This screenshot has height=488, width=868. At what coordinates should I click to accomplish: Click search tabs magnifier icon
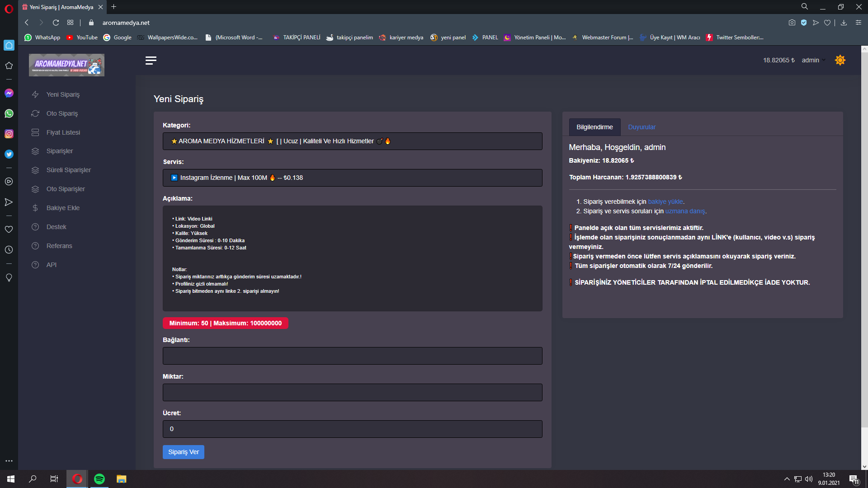point(805,7)
